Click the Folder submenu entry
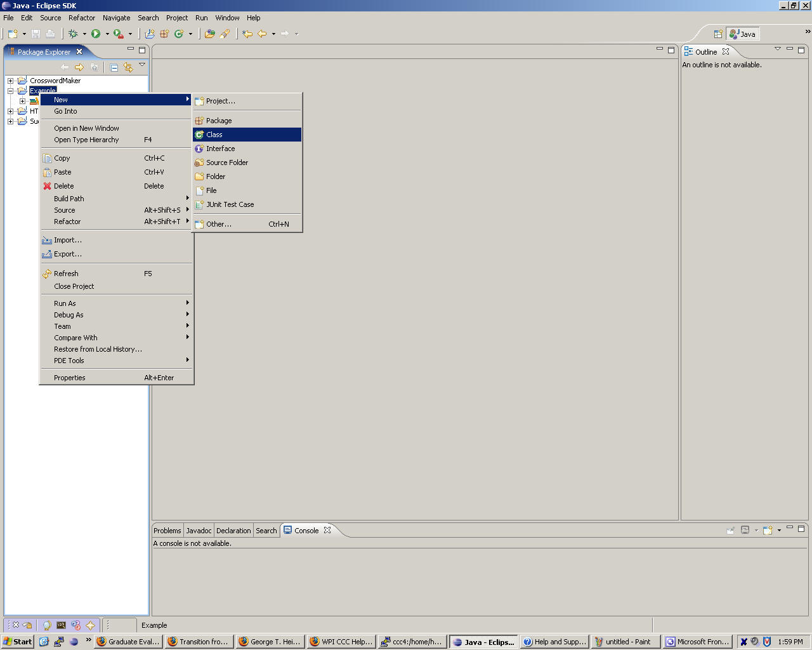This screenshot has height=650, width=812. click(x=247, y=176)
